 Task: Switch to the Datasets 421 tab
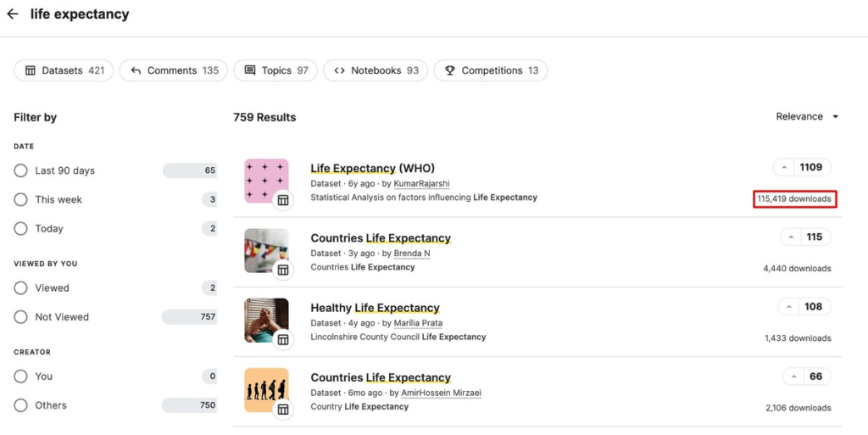click(64, 71)
